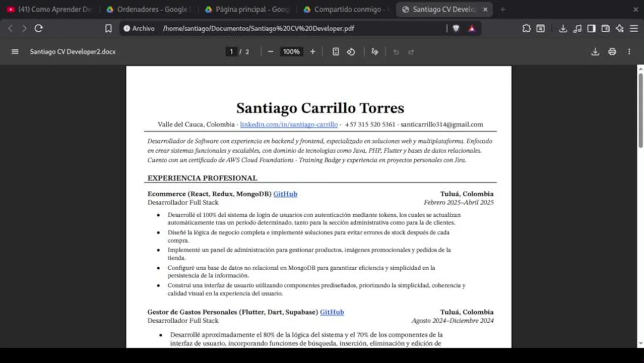This screenshot has height=363, width=644.
Task: Click the date Febrero 2025–Abril 2025
Action: pos(459,203)
